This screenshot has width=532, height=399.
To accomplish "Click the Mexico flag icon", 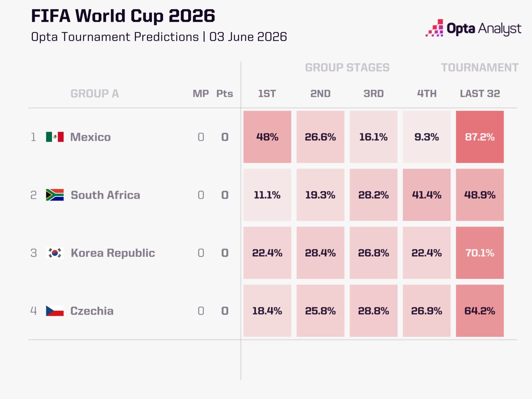I will 55,137.
